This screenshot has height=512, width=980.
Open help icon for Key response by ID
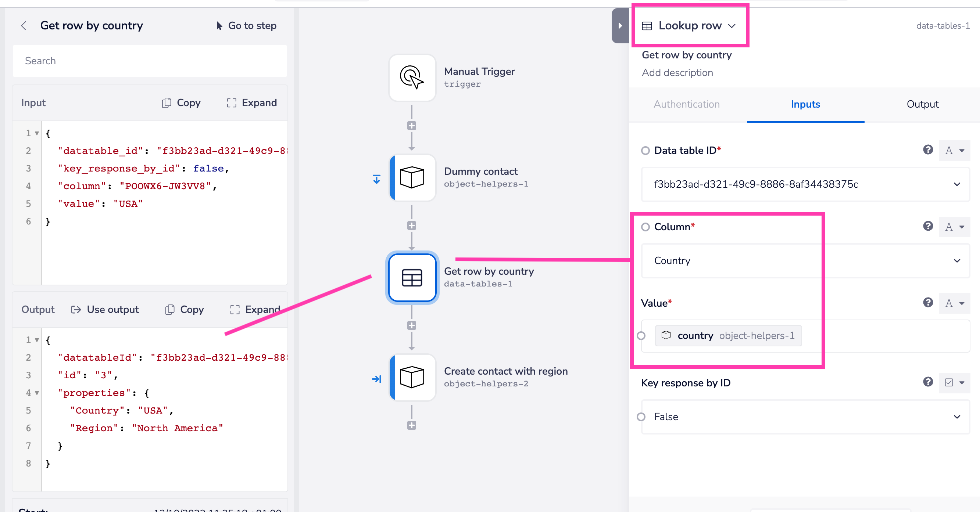[927, 382]
